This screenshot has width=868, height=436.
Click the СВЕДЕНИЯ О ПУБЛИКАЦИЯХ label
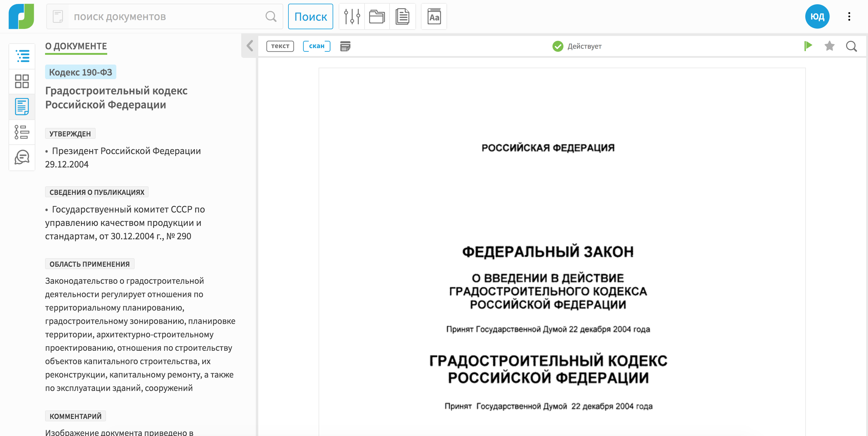(97, 192)
